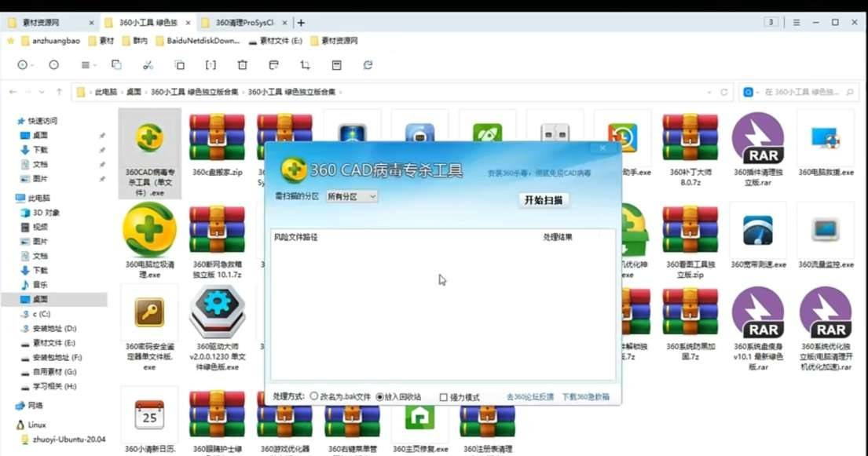Viewport: 868px width, 456px height.
Task: Open the hamburger menu at top right
Action: [796, 23]
